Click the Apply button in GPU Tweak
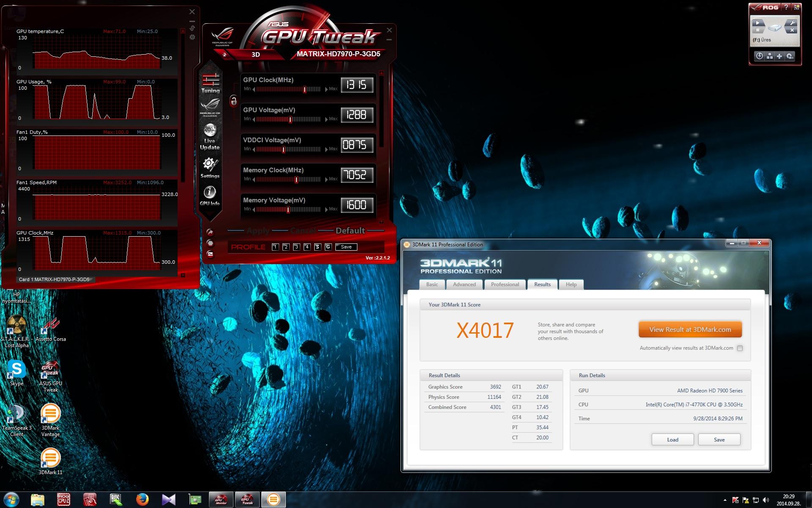812x508 pixels. tap(258, 231)
